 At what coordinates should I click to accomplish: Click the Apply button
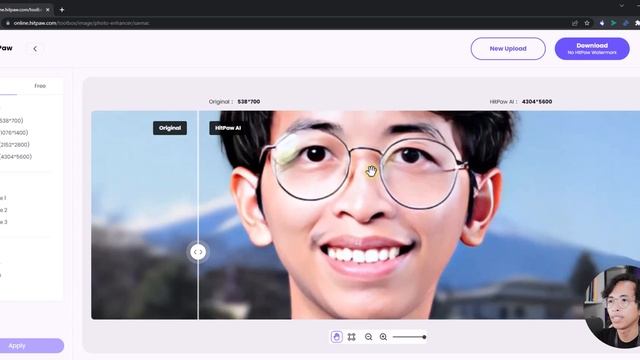pyautogui.click(x=31, y=346)
